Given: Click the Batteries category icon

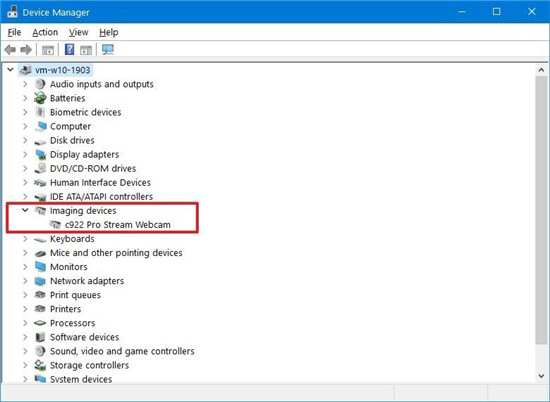Looking at the screenshot, I should [x=40, y=98].
